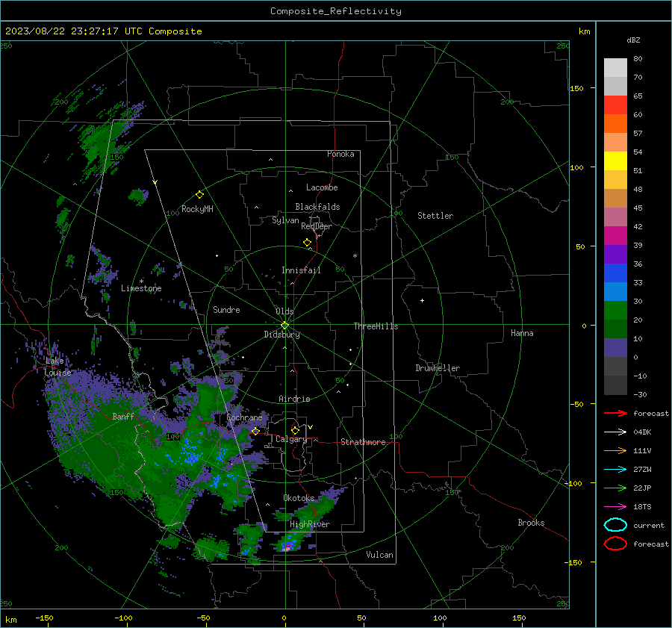Click the Limestone map label
The height and width of the screenshot is (628, 672).
tap(141, 288)
